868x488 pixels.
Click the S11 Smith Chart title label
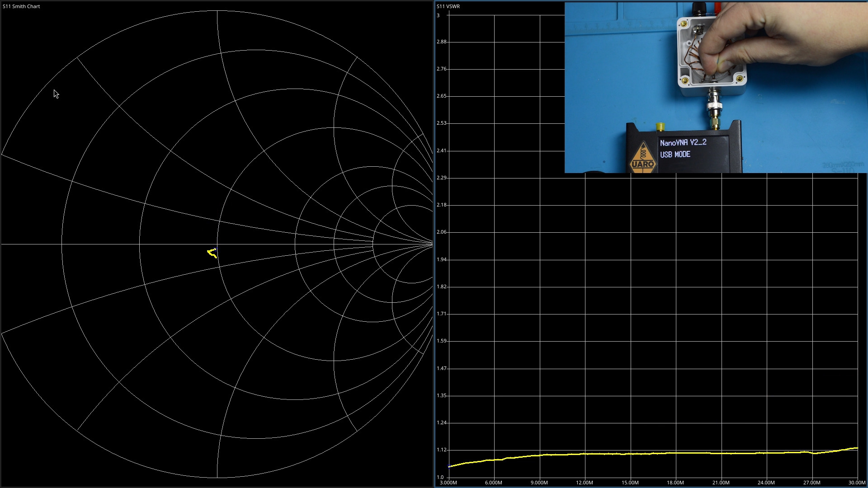point(21,6)
